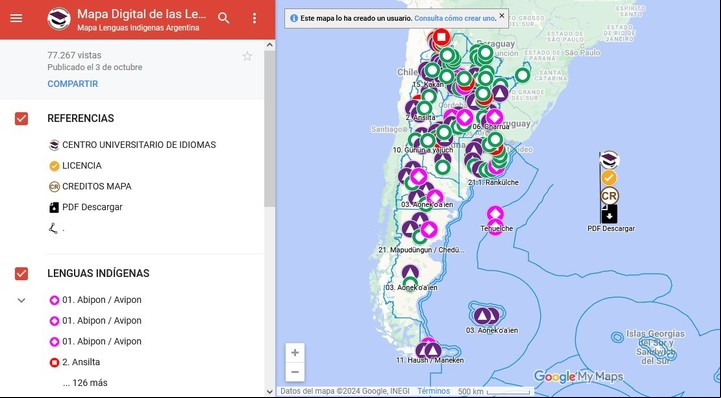
Task: Uncheck the LENGUAS INDÍGENAS layer checkbox
Action: point(21,273)
